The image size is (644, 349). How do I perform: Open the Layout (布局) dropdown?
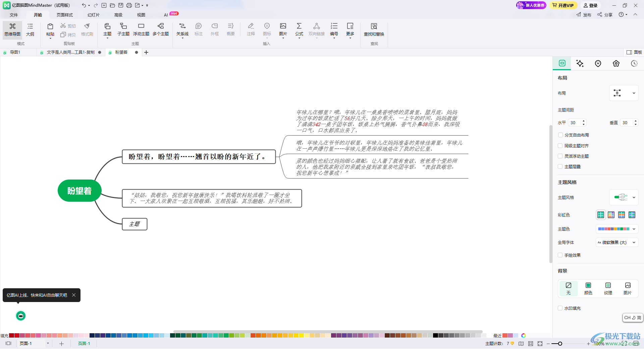[624, 93]
